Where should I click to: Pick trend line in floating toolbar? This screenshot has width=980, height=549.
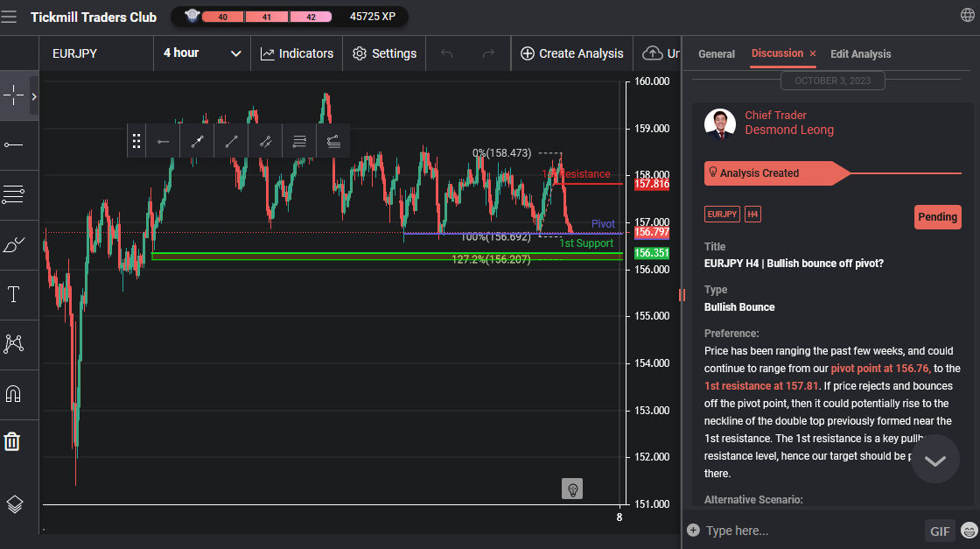click(231, 141)
